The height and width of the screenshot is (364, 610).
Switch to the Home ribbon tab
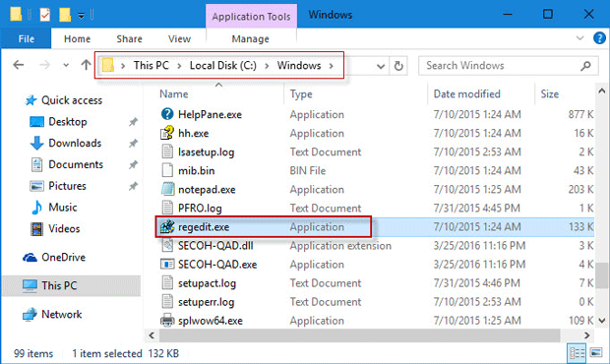[77, 39]
